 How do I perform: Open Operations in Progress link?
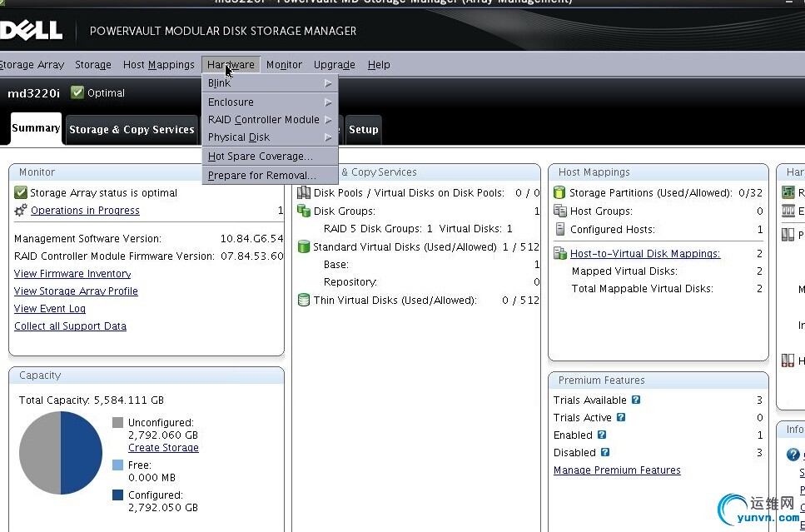pyautogui.click(x=85, y=211)
